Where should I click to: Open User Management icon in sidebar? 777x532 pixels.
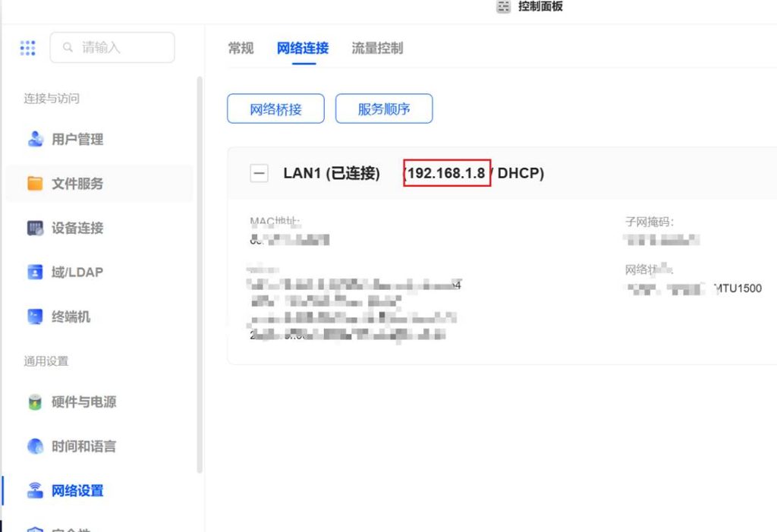click(35, 139)
